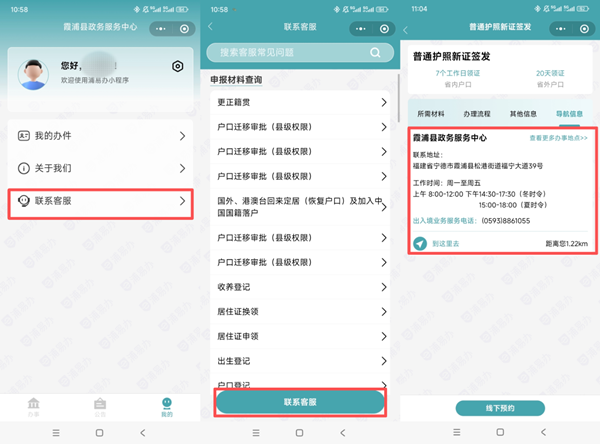600x444 pixels.
Task: Switch to the 其他信息 tab
Action: pyautogui.click(x=523, y=114)
